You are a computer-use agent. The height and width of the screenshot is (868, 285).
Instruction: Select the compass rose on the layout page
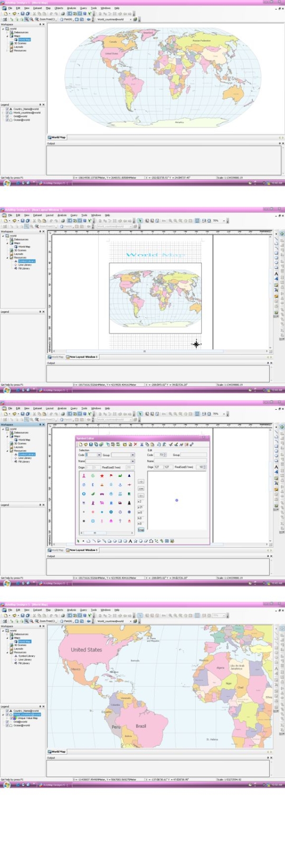[x=196, y=344]
